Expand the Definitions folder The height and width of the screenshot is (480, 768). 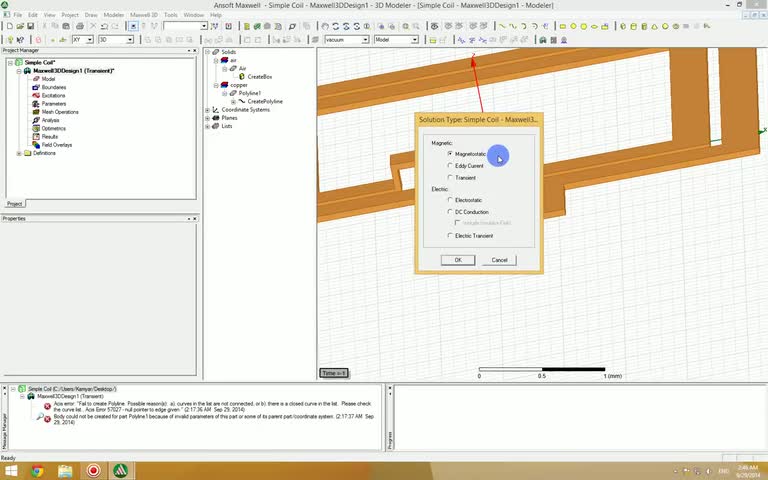19,153
